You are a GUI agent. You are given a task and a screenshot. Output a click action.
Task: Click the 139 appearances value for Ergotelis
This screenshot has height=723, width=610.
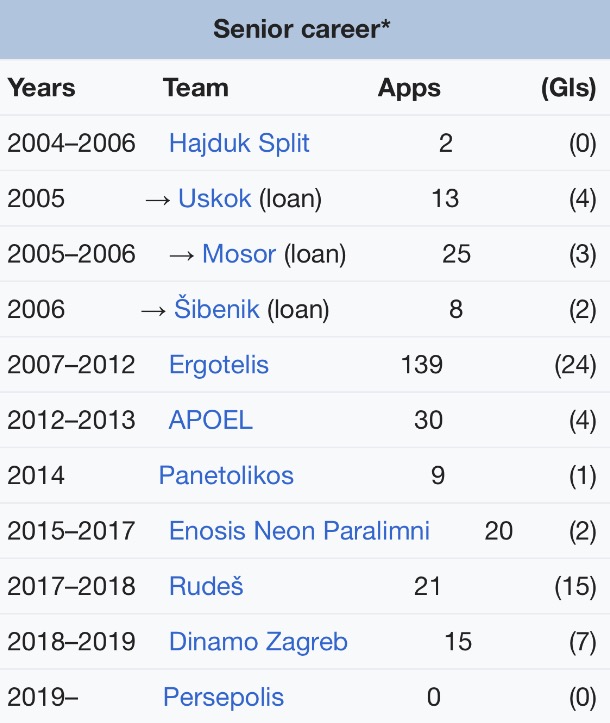(420, 364)
